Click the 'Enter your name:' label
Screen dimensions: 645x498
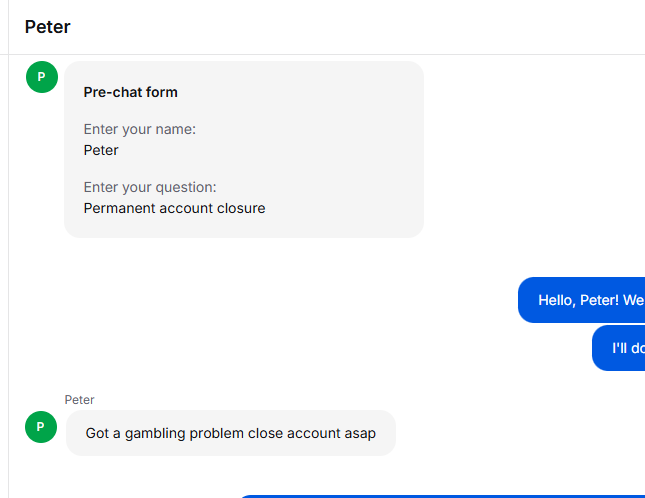click(x=139, y=129)
